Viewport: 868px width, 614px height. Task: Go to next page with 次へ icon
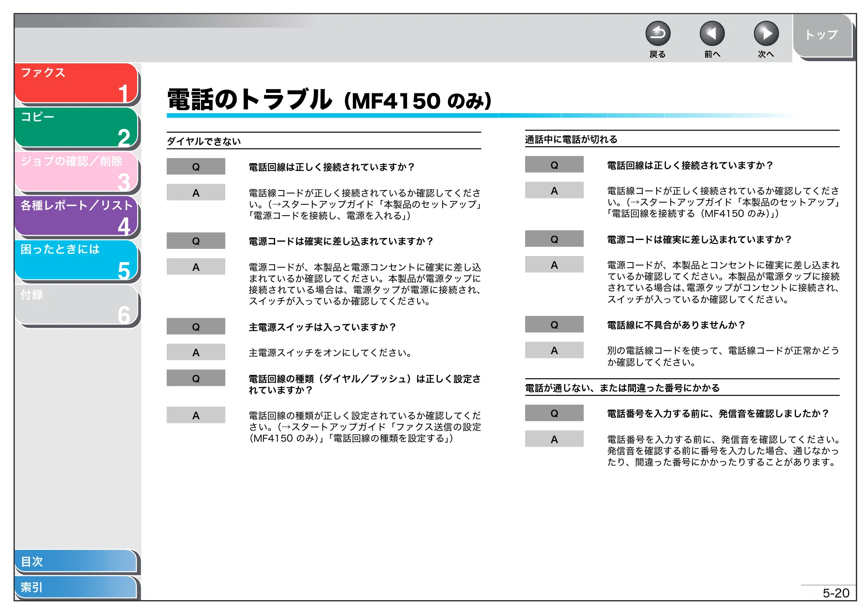click(x=766, y=34)
